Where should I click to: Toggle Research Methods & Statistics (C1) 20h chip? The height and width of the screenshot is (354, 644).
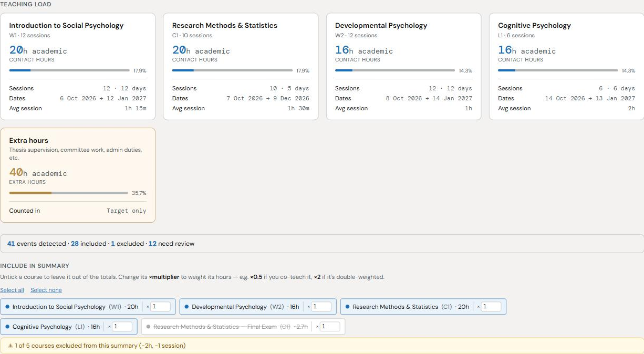click(423, 307)
